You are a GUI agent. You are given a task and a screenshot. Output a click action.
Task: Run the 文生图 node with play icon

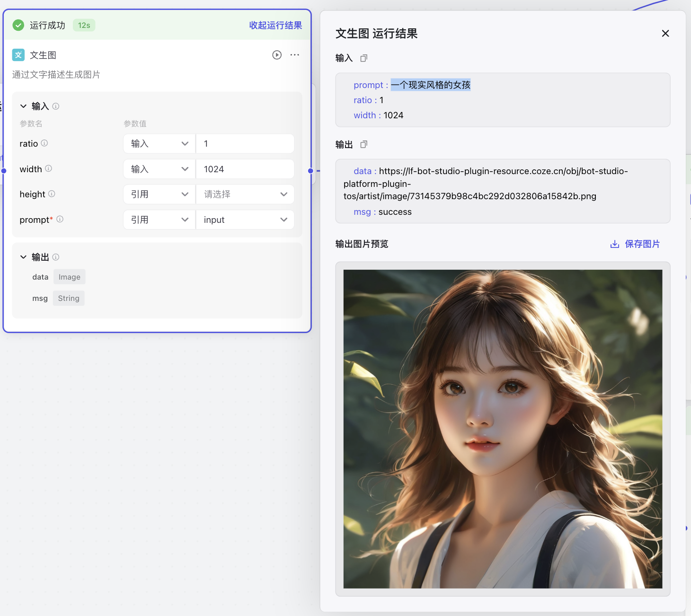pyautogui.click(x=277, y=55)
